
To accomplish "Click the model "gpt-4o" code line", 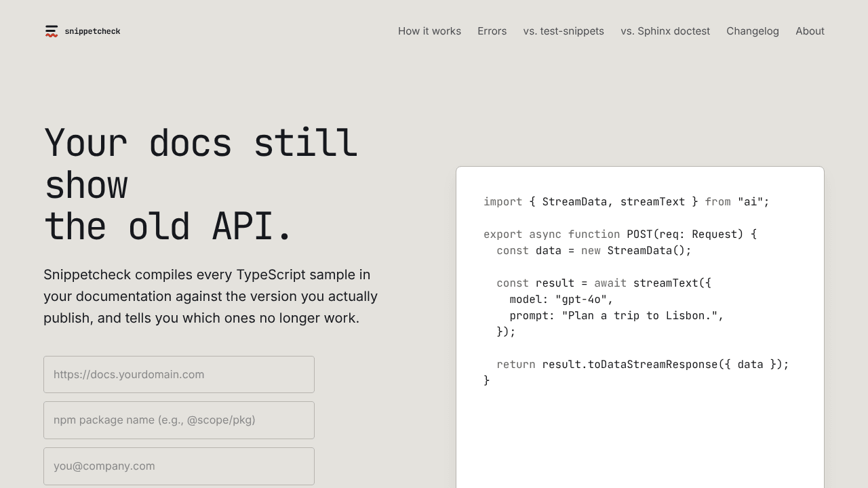I will click(561, 300).
